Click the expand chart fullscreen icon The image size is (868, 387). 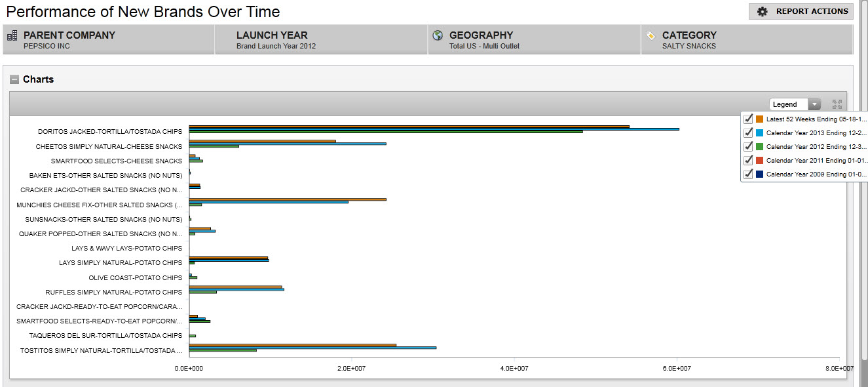coord(837,104)
